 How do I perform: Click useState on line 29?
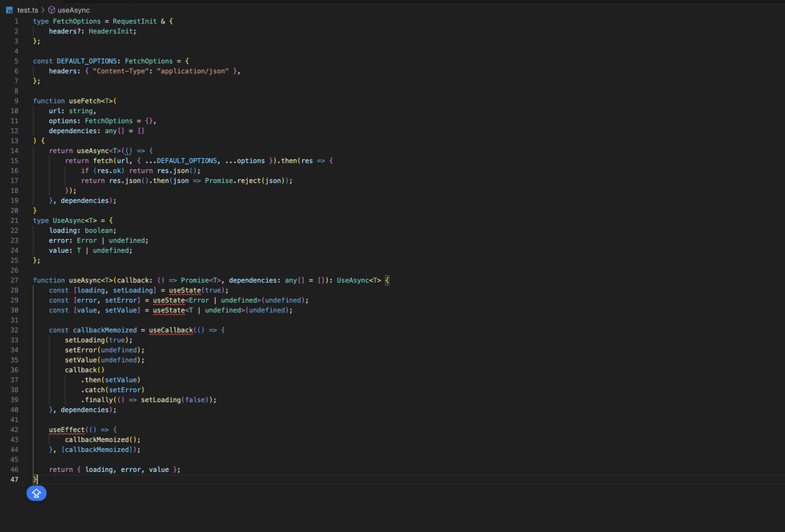click(x=169, y=300)
